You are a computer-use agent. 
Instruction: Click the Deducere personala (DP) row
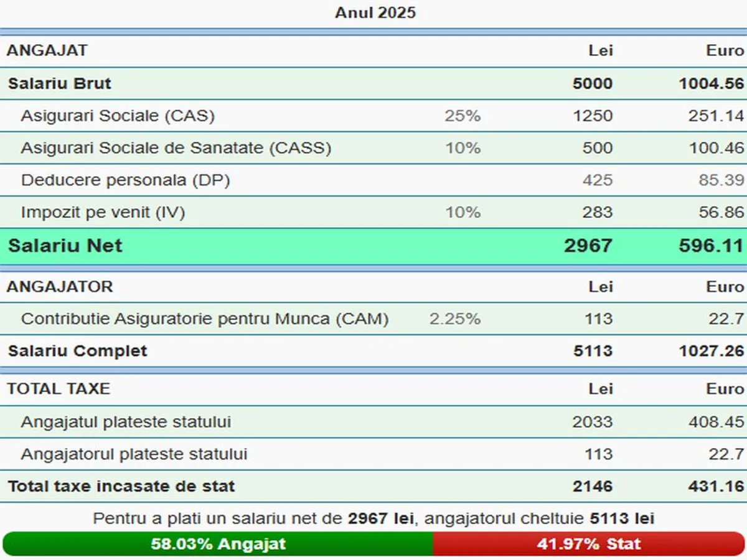(x=125, y=180)
